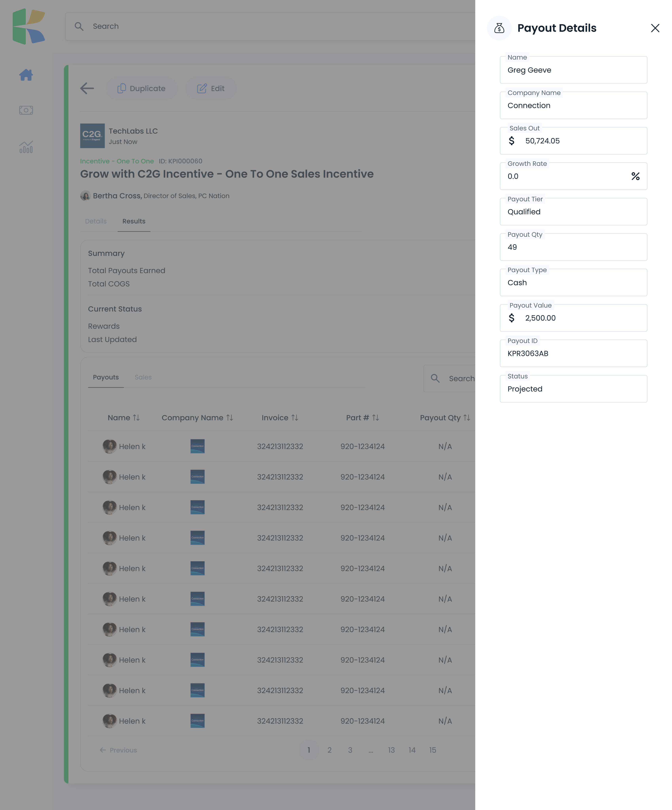Sort by Company Name column arrows
The width and height of the screenshot is (672, 810).
coord(229,418)
